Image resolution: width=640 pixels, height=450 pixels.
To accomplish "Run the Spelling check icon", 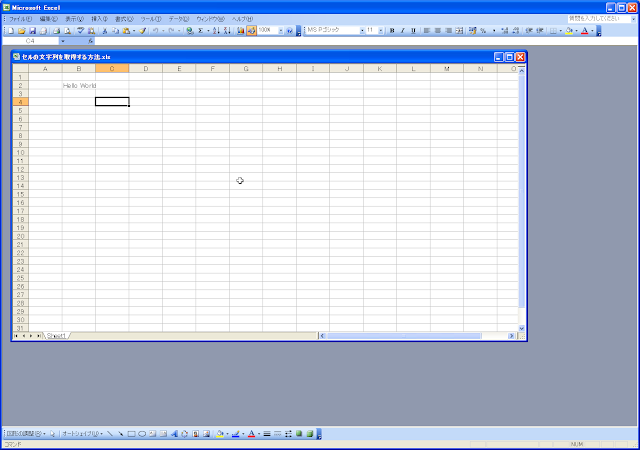I will click(x=80, y=31).
